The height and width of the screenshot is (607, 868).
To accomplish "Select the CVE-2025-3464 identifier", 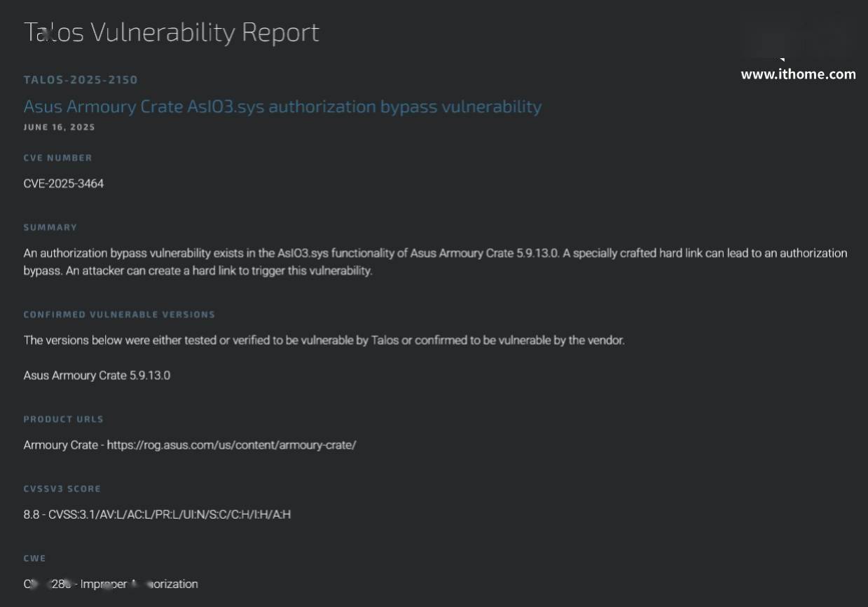I will point(64,184).
